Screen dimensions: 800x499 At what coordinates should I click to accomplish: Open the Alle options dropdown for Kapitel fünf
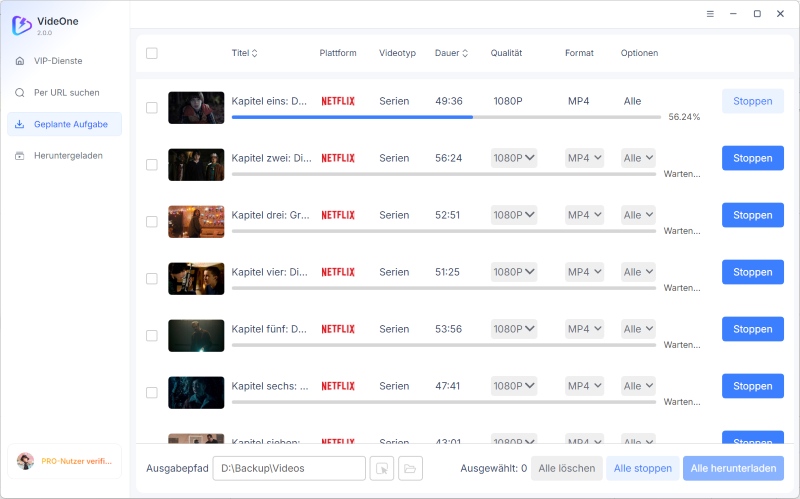(638, 329)
